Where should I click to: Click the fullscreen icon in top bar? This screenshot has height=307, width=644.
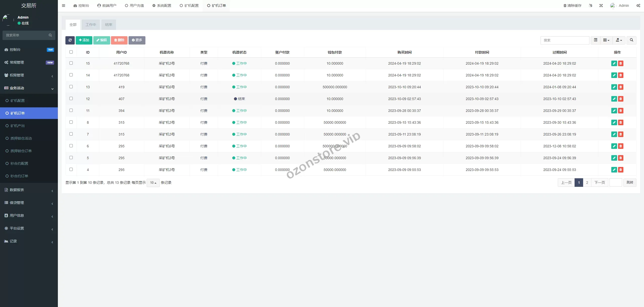[x=601, y=6]
